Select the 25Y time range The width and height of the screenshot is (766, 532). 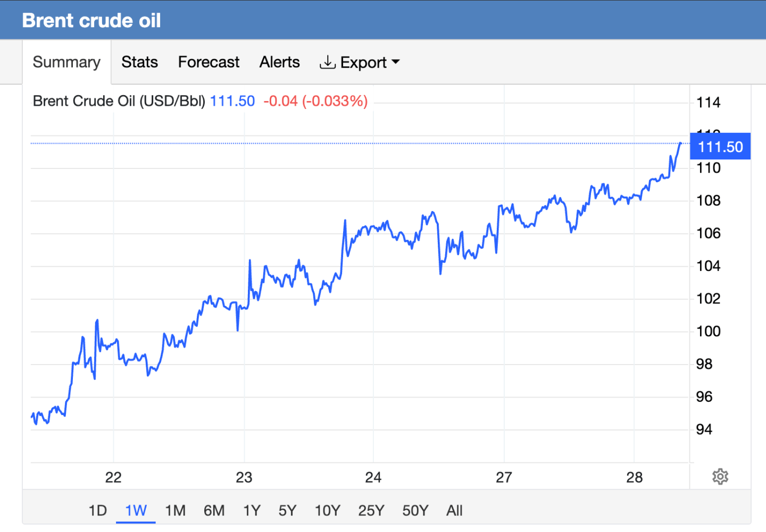pos(371,511)
